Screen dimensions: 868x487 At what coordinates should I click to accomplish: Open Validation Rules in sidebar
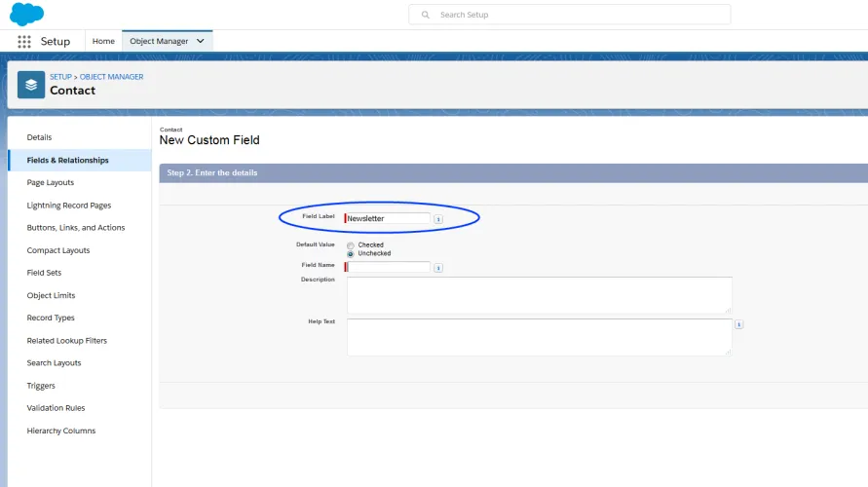coord(56,408)
